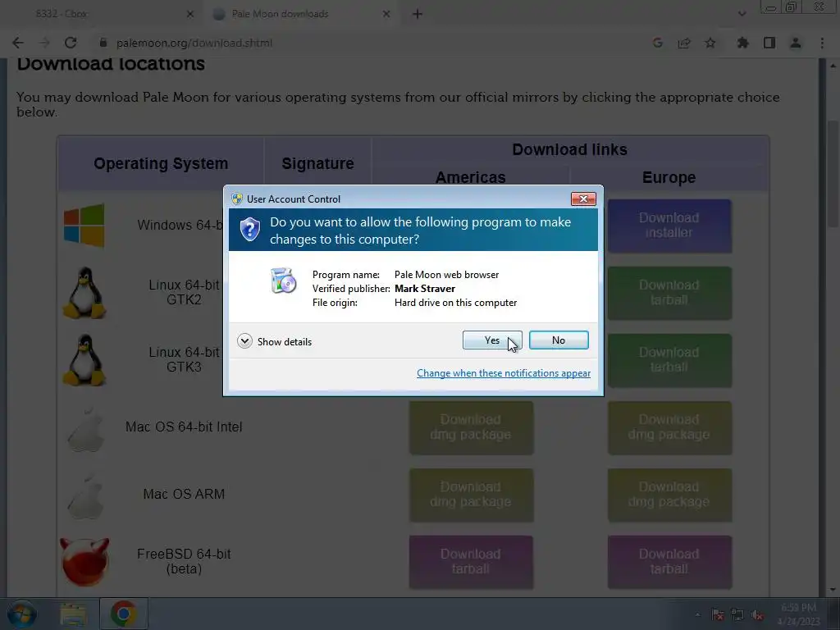840x630 pixels.
Task: Click palemoon.org address bar URL
Action: click(x=194, y=43)
